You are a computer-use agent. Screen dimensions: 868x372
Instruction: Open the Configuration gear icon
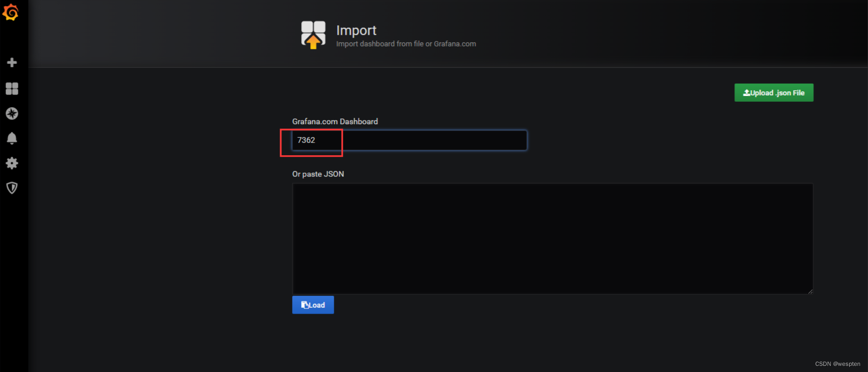point(12,163)
